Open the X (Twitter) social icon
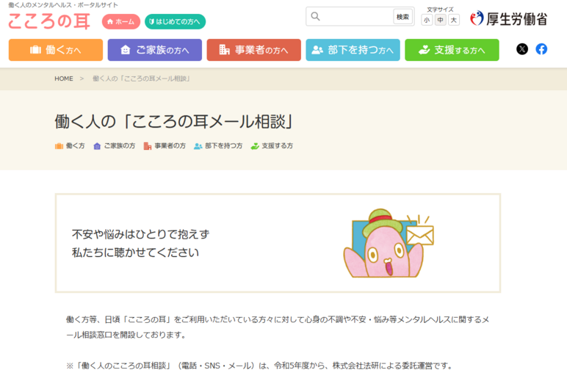Image resolution: width=567 pixels, height=392 pixels. (x=521, y=48)
